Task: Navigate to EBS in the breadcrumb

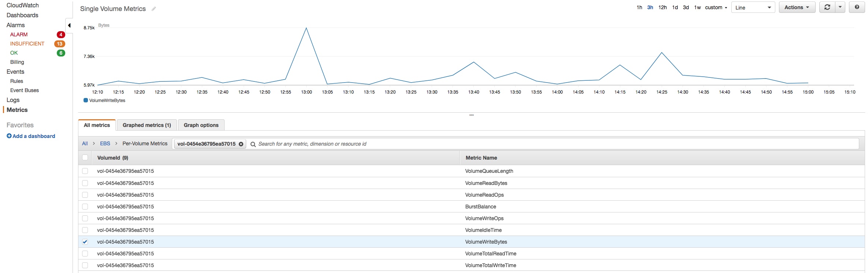Action: pos(105,143)
